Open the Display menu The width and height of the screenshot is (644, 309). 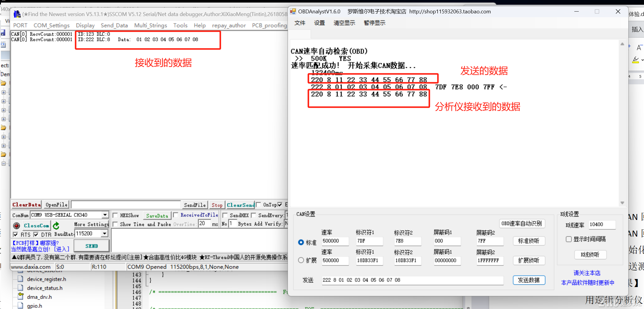[85, 26]
